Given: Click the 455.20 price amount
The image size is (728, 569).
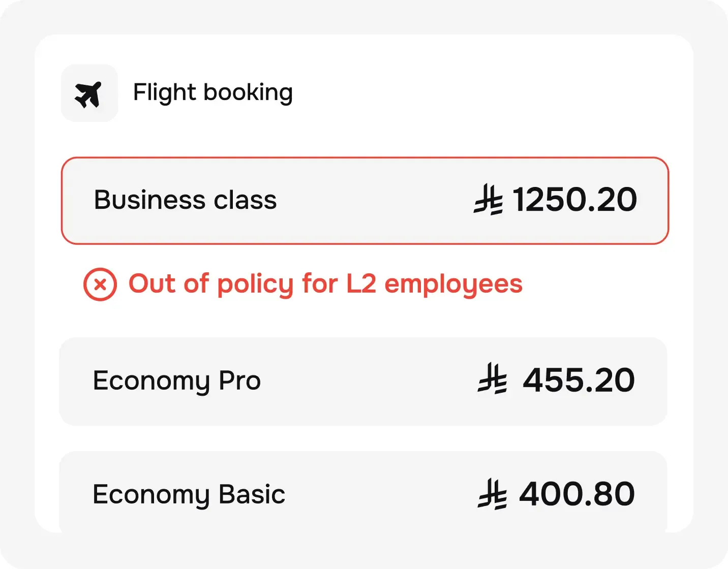Looking at the screenshot, I should pyautogui.click(x=579, y=380).
